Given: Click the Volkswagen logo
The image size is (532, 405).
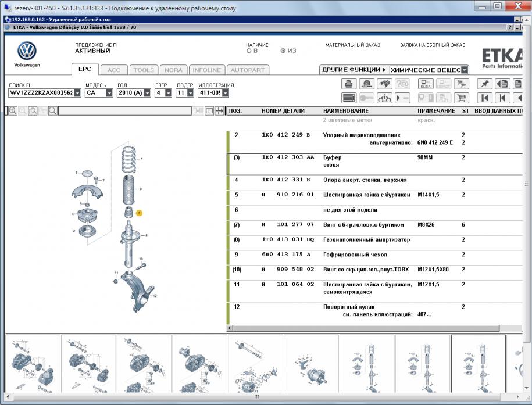Looking at the screenshot, I should 27,51.
